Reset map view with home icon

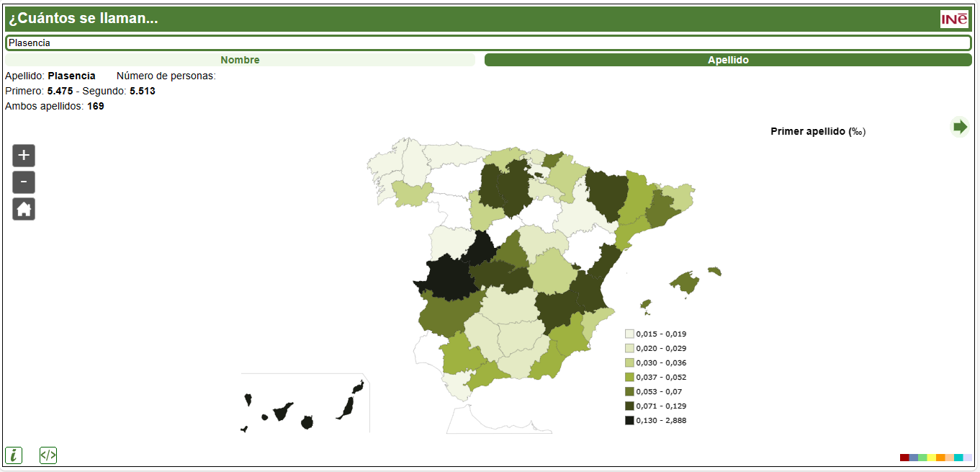tap(23, 209)
